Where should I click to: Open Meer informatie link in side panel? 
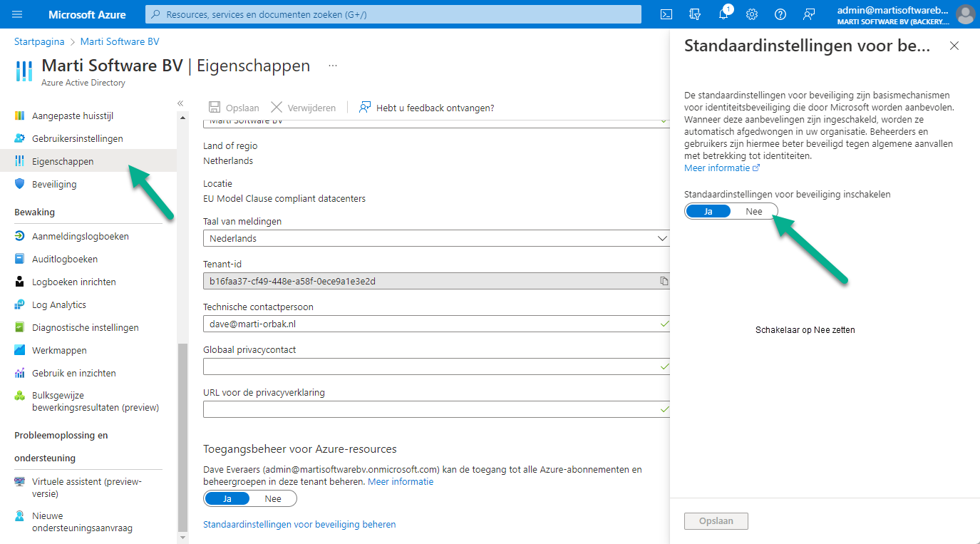pyautogui.click(x=722, y=168)
